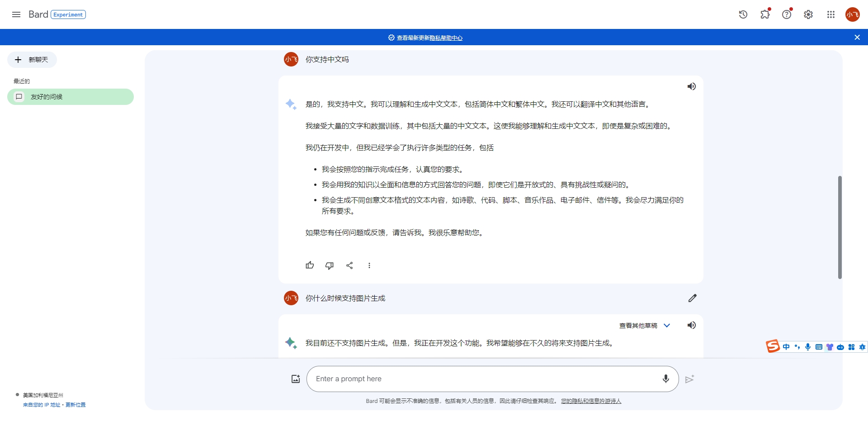Screen dimensions: 868x421
Task: Click the user avatar beside 你支持中文吗
Action: click(291, 59)
